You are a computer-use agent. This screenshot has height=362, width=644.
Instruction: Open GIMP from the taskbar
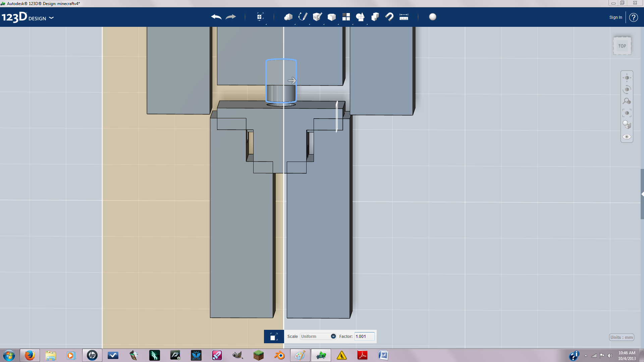click(x=238, y=355)
